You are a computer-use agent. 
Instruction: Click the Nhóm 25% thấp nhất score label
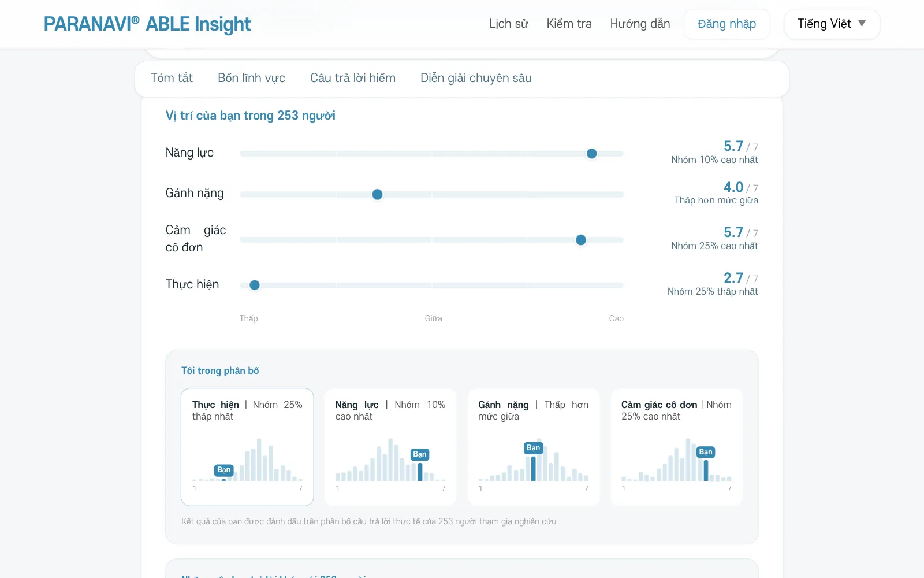tap(713, 292)
